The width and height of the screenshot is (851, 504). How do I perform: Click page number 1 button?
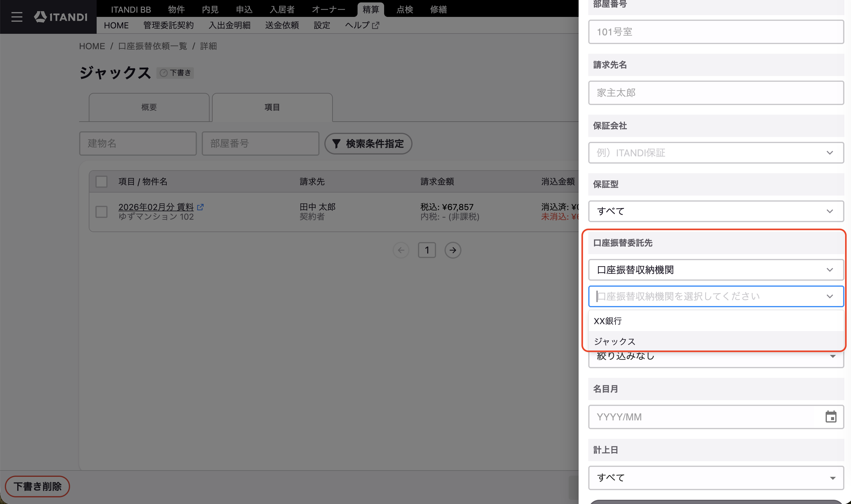427,250
